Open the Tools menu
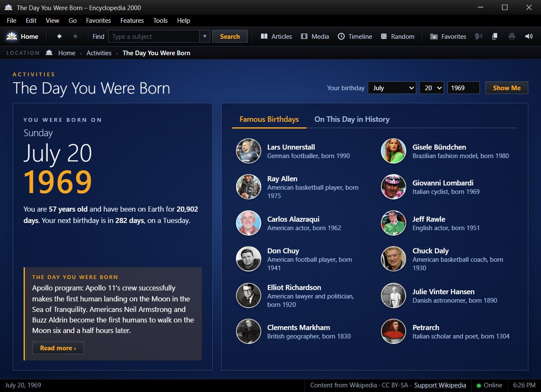This screenshot has width=541, height=392. (x=161, y=21)
